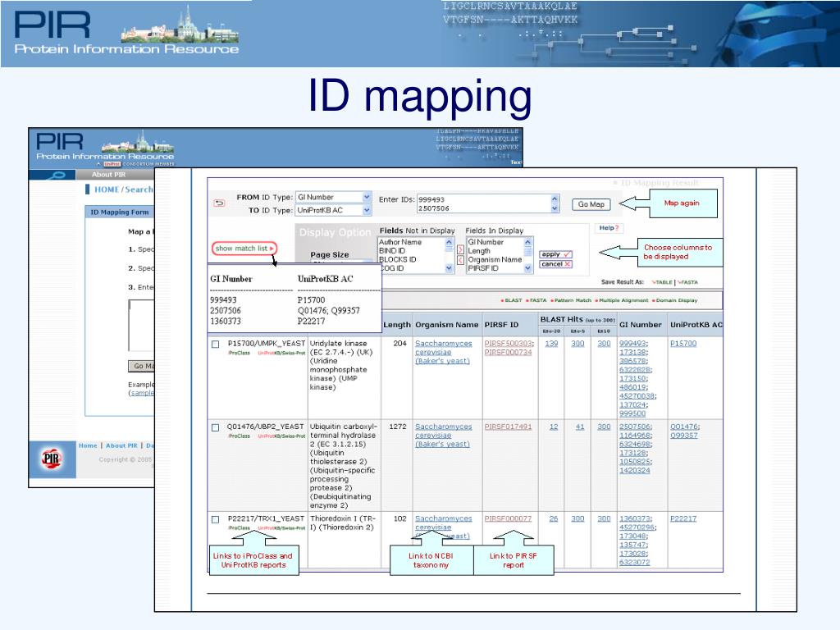Viewport: 840px width, 630px height.
Task: Click the scrollbar thumb of Fields In Display list
Action: (527, 252)
